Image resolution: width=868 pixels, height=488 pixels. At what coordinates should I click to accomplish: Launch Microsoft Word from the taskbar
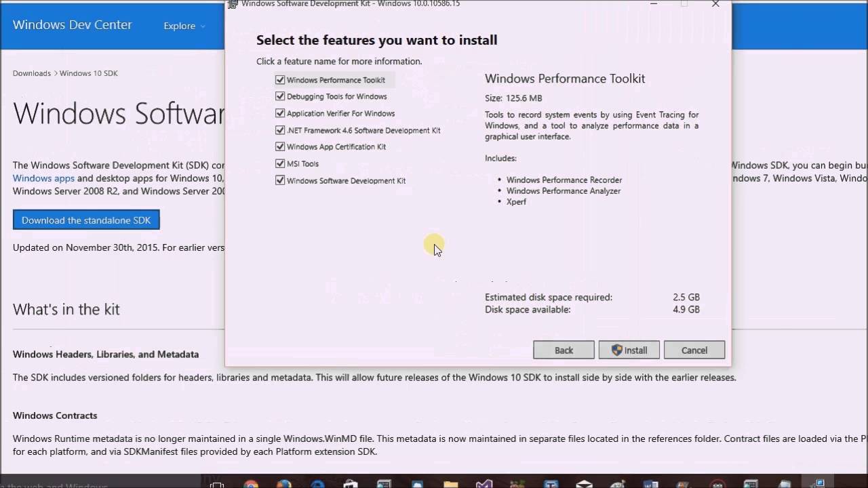tap(651, 483)
